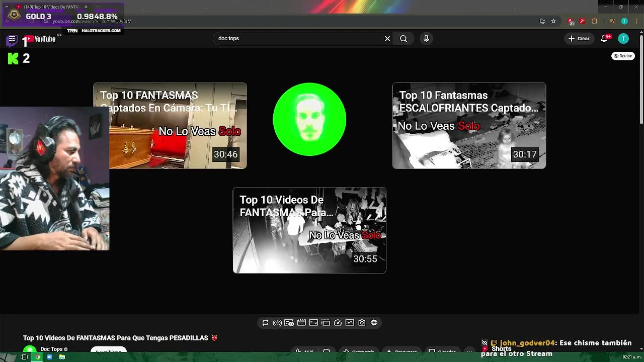Click the taskbar clock 02:21 a. m.
The width and height of the screenshot is (644, 362).
pos(632,357)
